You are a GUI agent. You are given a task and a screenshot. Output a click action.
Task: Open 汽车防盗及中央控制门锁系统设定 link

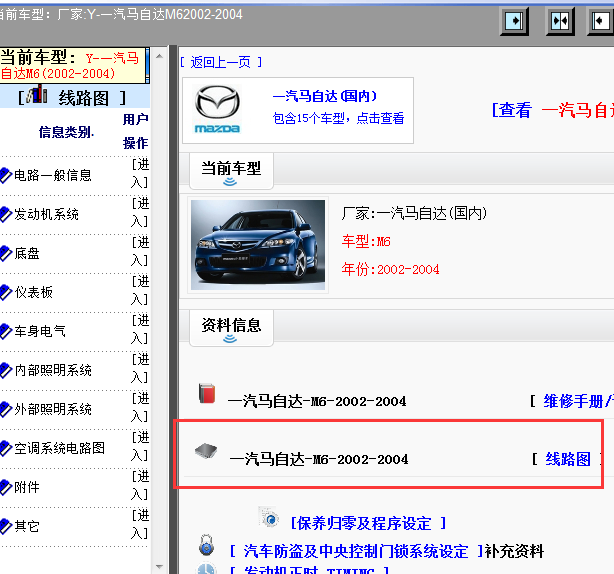point(356,551)
